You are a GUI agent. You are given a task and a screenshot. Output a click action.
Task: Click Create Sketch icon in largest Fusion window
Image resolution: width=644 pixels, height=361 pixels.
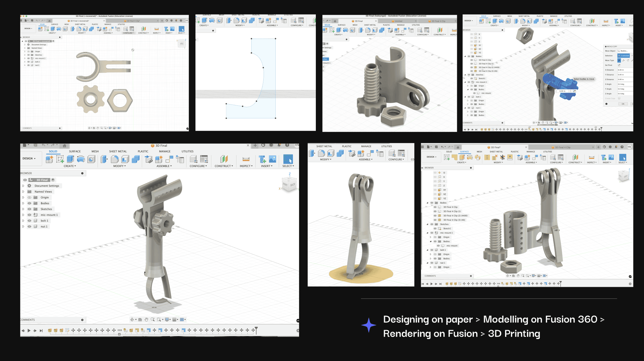point(60,159)
